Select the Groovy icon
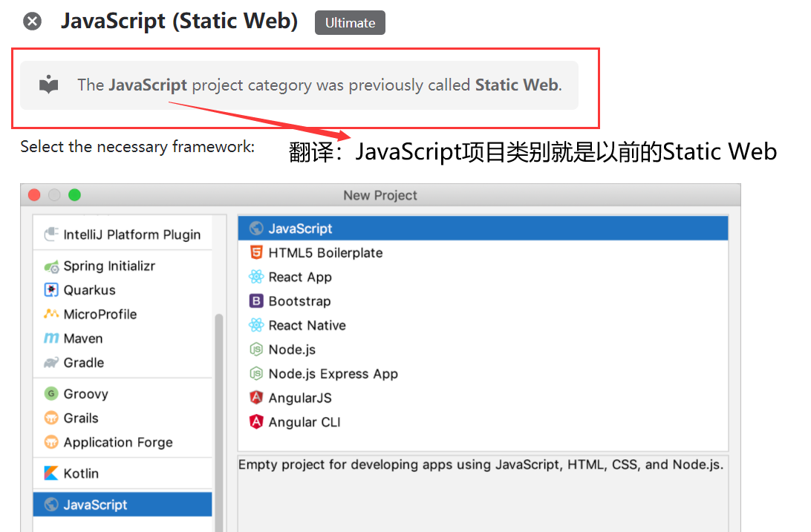Viewport: 811px width, 532px height. click(x=51, y=393)
